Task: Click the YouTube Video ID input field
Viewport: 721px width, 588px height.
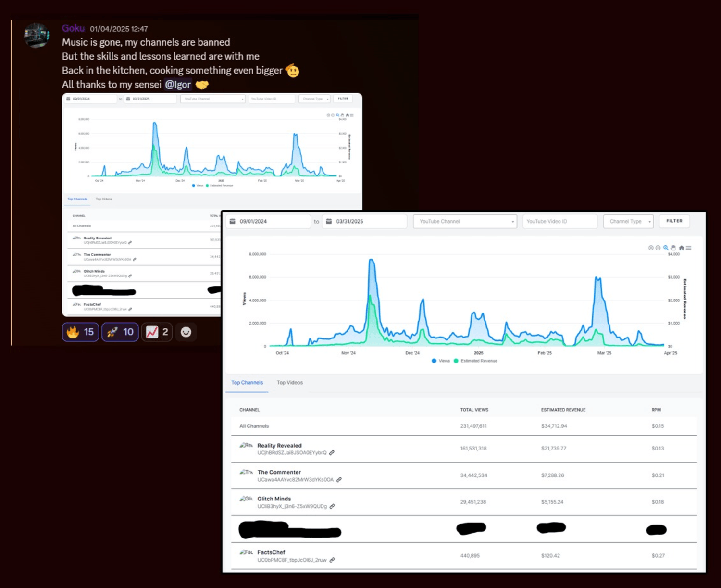Action: (x=560, y=222)
